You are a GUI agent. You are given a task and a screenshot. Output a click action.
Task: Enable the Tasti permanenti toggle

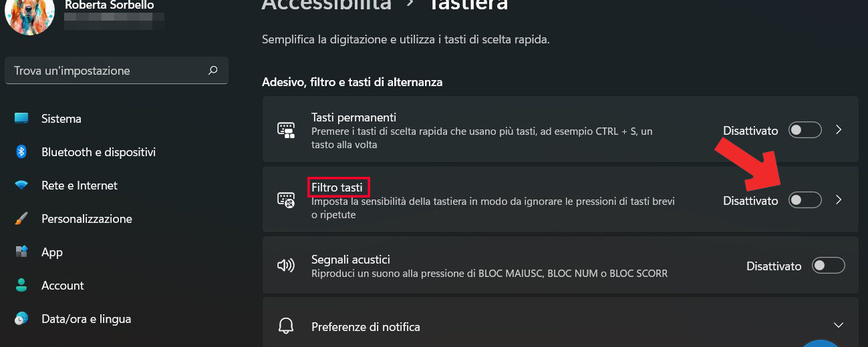click(805, 130)
